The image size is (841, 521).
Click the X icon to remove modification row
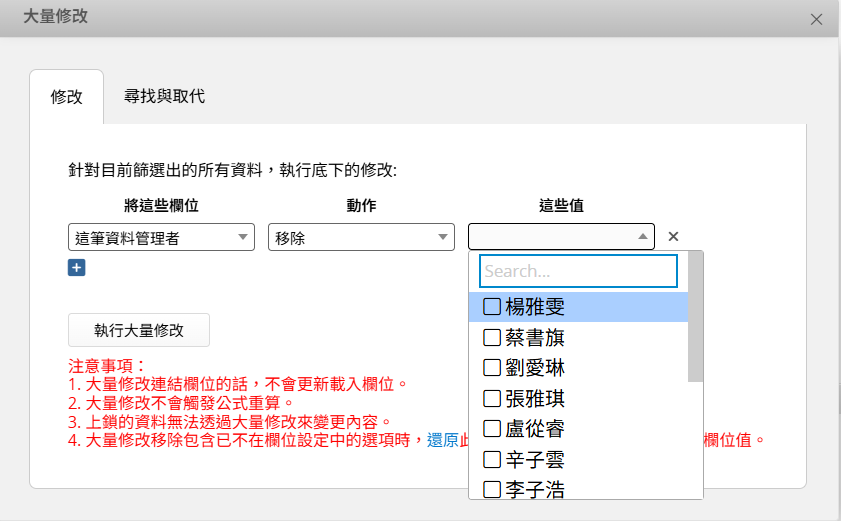point(673,237)
